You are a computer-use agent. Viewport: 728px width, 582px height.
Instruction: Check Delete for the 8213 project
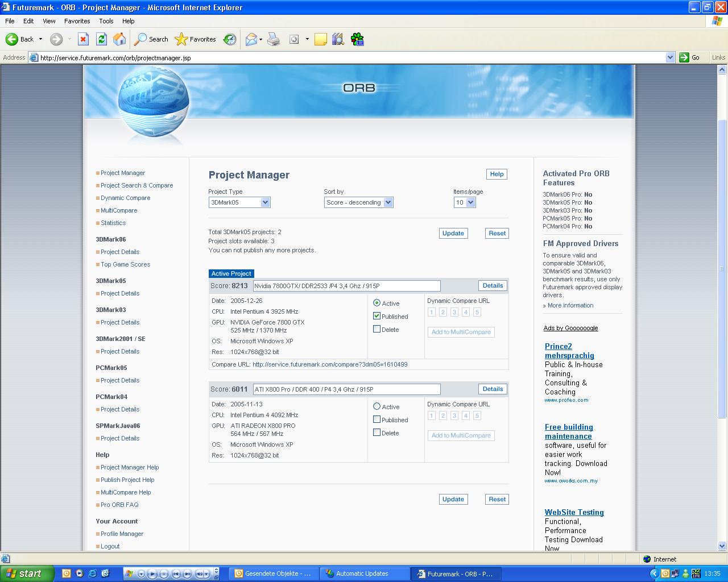click(377, 329)
